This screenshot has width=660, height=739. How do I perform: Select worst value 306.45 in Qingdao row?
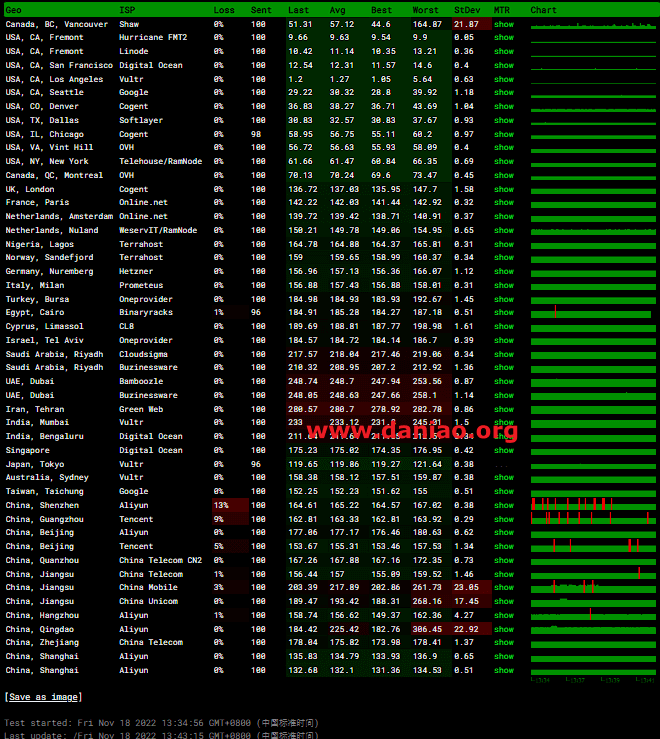click(431, 630)
